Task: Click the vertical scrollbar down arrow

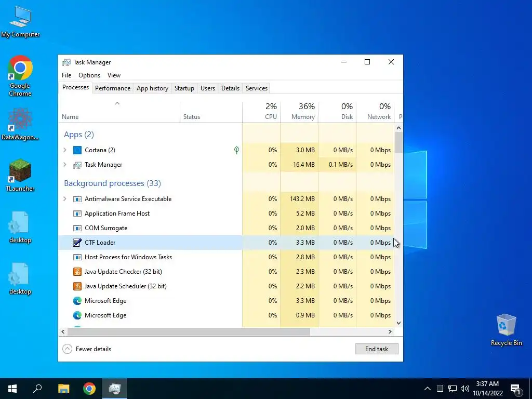Action: pyautogui.click(x=398, y=323)
